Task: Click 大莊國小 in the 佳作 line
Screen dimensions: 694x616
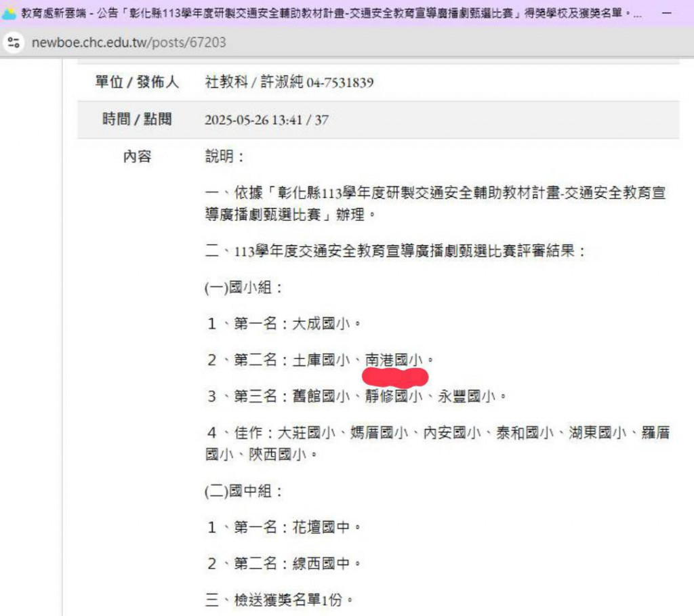Action: 307,432
